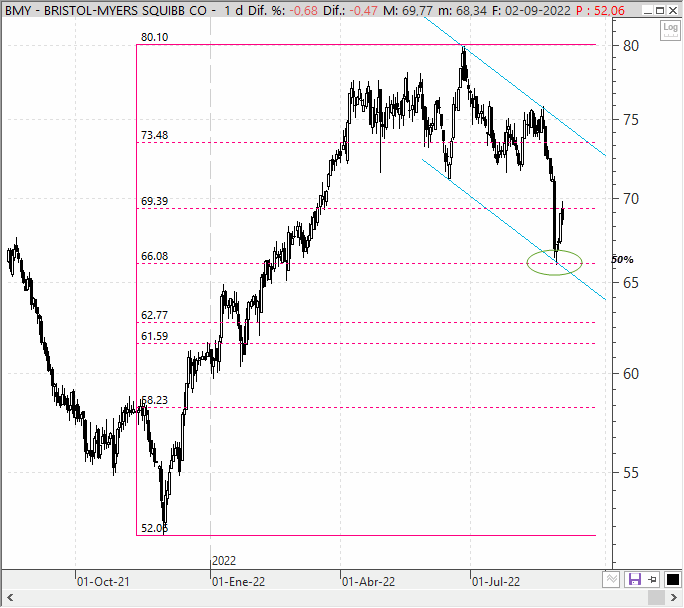Click the 55 price axis label
Screen dimensions: 684x608
pyautogui.click(x=630, y=473)
